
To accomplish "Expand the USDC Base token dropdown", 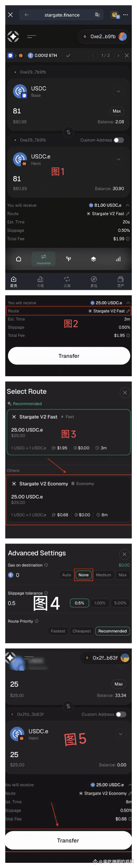I will tap(119, 91).
